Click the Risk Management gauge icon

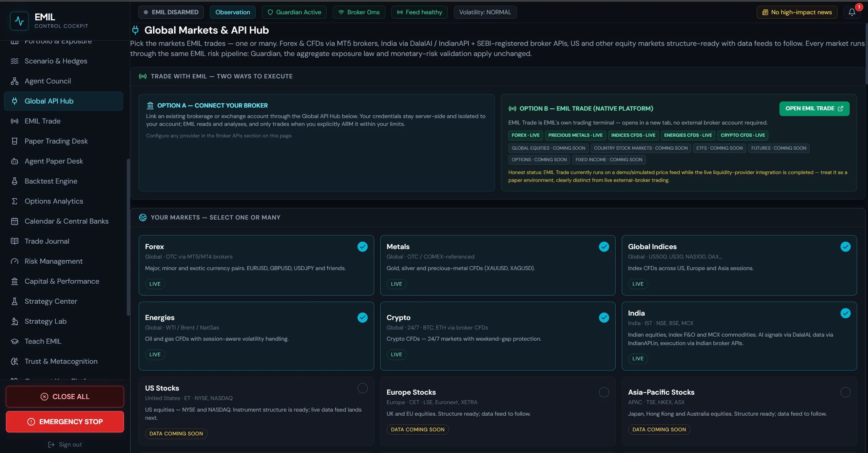(x=14, y=261)
